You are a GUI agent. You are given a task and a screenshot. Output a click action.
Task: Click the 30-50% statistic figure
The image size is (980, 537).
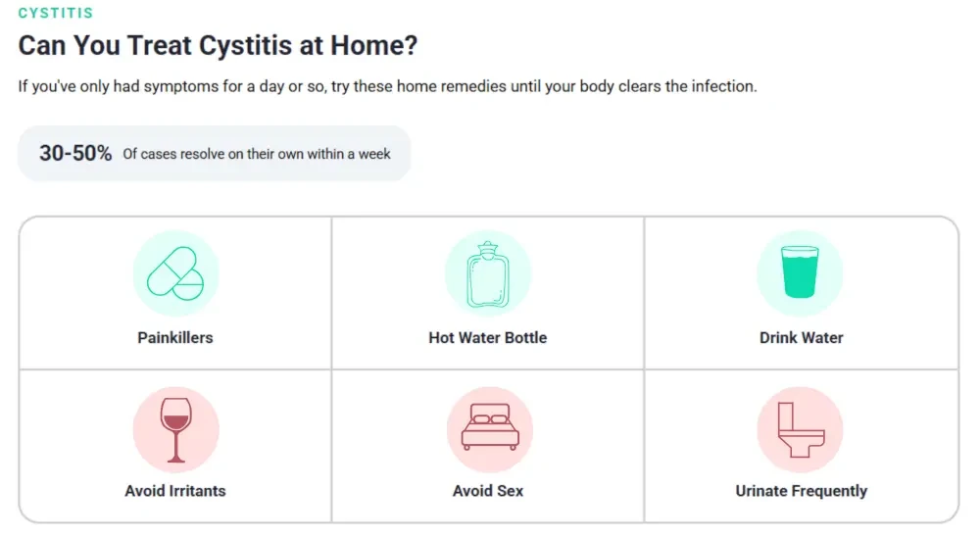(x=75, y=153)
